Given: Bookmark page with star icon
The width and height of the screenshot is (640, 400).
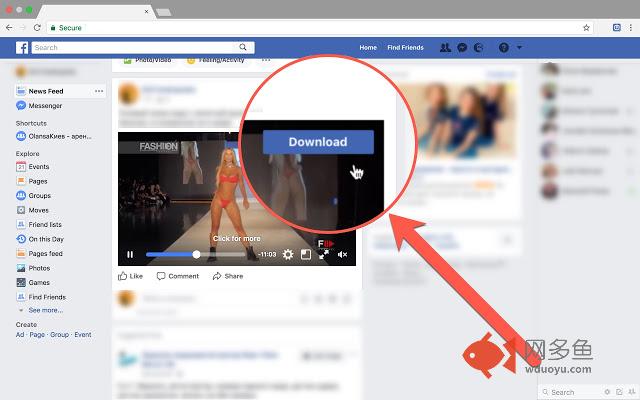Looking at the screenshot, I should point(587,28).
